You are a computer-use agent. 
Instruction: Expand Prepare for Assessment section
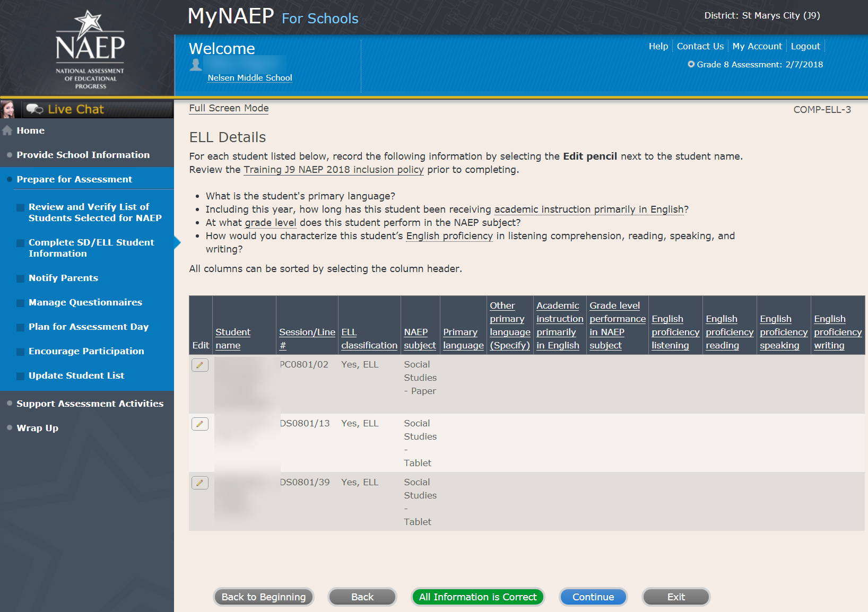(74, 179)
